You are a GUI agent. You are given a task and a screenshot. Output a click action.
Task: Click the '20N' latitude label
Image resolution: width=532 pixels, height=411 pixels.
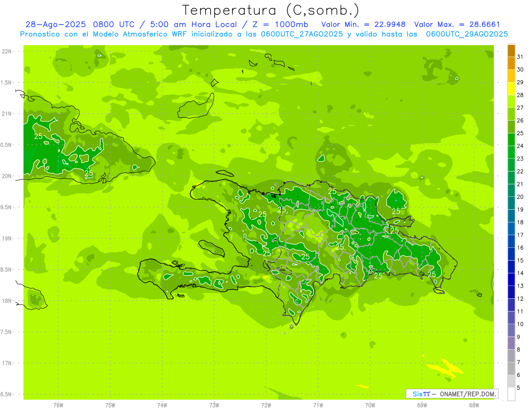coord(7,176)
